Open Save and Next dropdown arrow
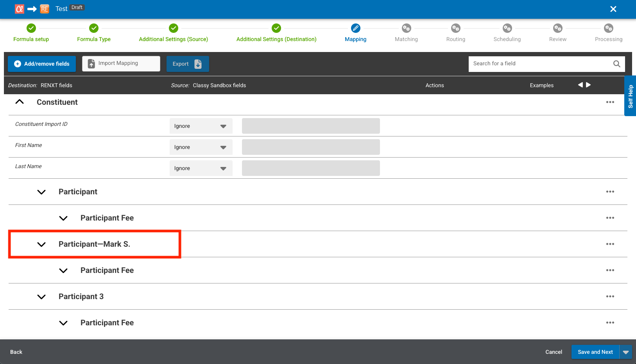 626,352
